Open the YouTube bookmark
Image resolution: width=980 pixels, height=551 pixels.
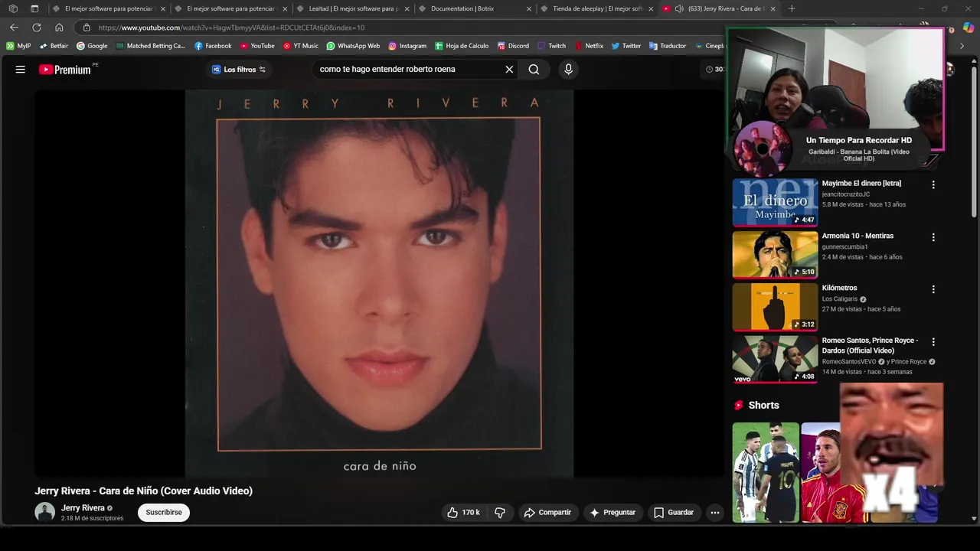pos(257,46)
